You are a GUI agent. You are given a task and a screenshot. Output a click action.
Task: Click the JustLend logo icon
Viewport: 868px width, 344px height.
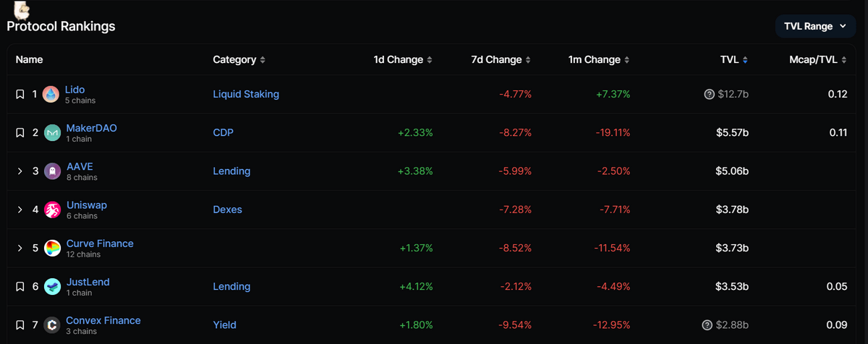point(52,287)
